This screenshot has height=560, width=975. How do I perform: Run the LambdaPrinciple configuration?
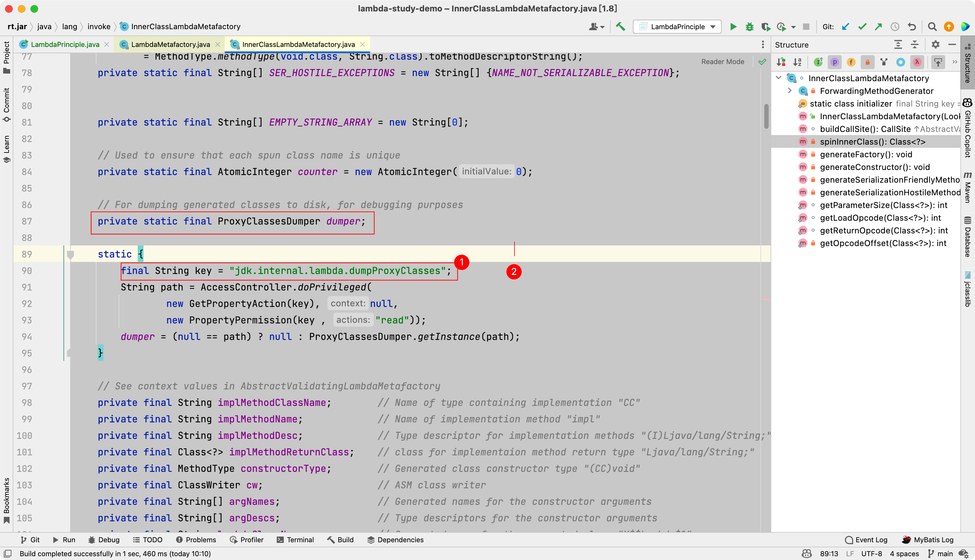coord(733,27)
